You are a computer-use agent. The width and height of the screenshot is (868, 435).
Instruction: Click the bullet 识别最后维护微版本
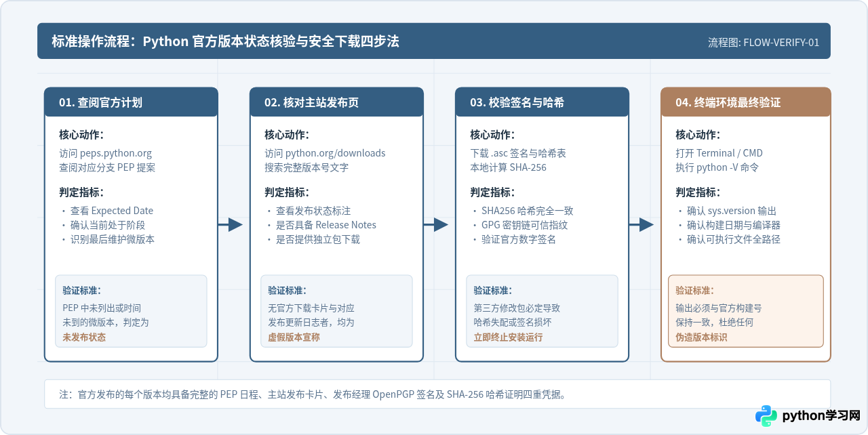(x=113, y=239)
